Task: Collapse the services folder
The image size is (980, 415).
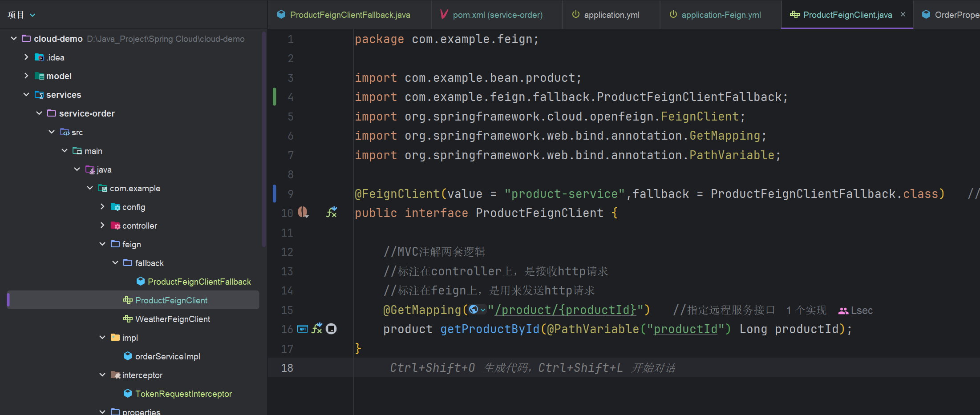Action: pyautogui.click(x=26, y=95)
